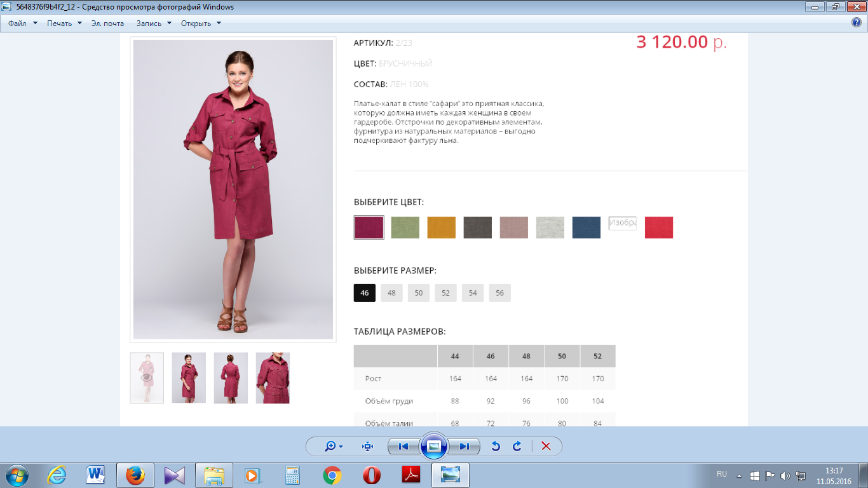Viewport: 868px width, 488px height.
Task: Choose size 56 button
Action: pyautogui.click(x=500, y=293)
